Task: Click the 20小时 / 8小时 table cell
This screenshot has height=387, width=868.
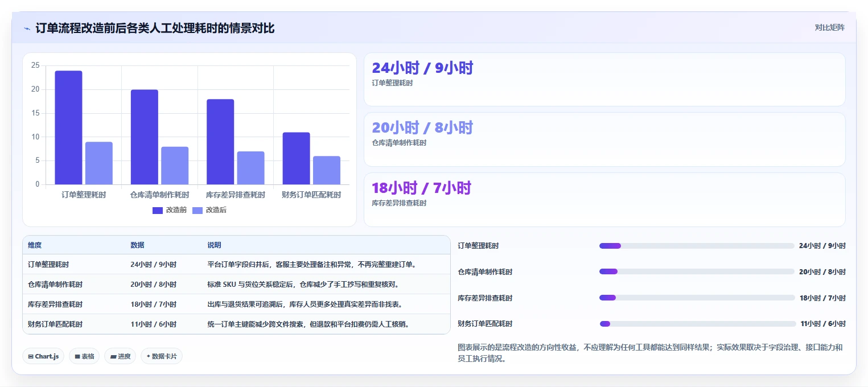Action: tap(154, 285)
